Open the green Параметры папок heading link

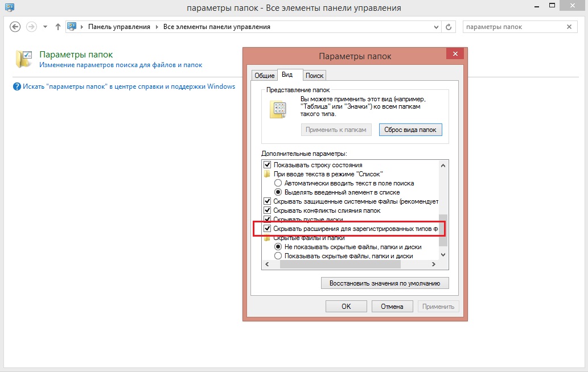[x=76, y=55]
